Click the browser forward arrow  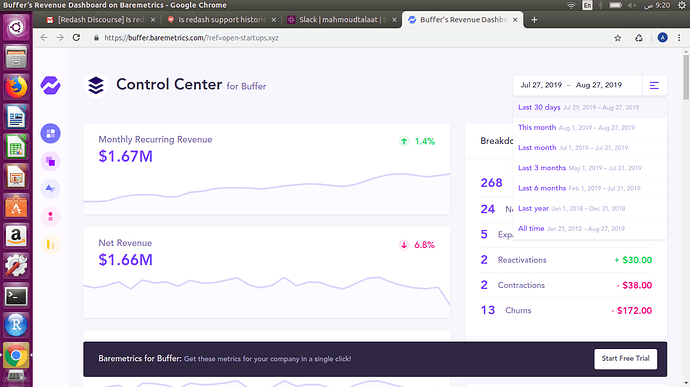pyautogui.click(x=60, y=38)
